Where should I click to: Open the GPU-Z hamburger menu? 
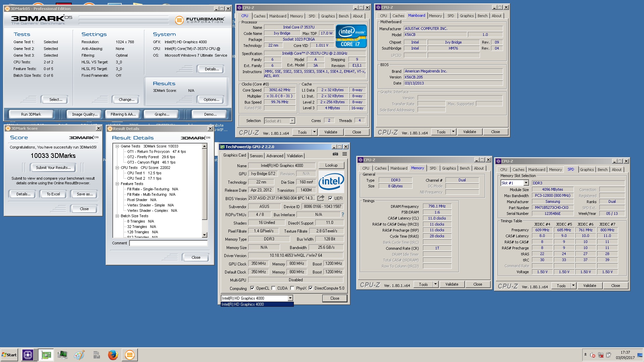tap(344, 154)
